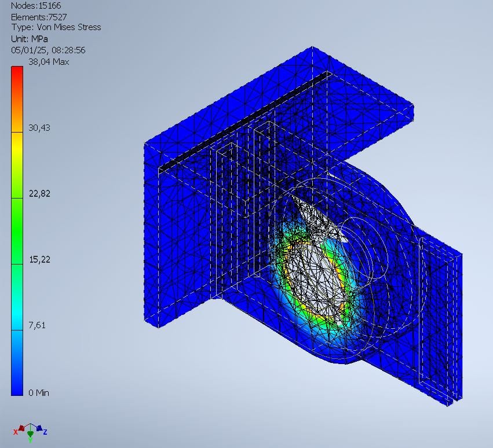The width and height of the screenshot is (493, 448).
Task: Click the 38,04 Max legend label
Action: 49,62
